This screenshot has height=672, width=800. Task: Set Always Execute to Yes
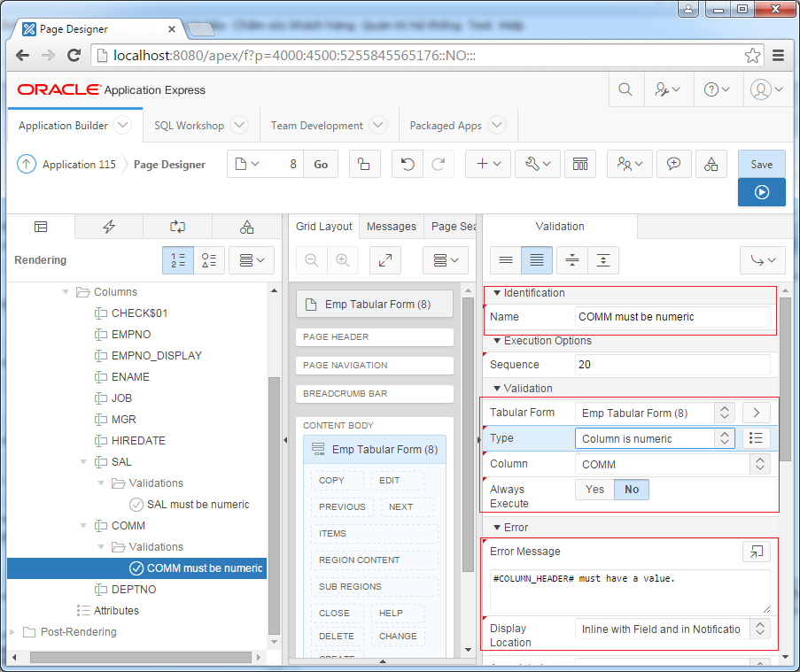coord(594,490)
